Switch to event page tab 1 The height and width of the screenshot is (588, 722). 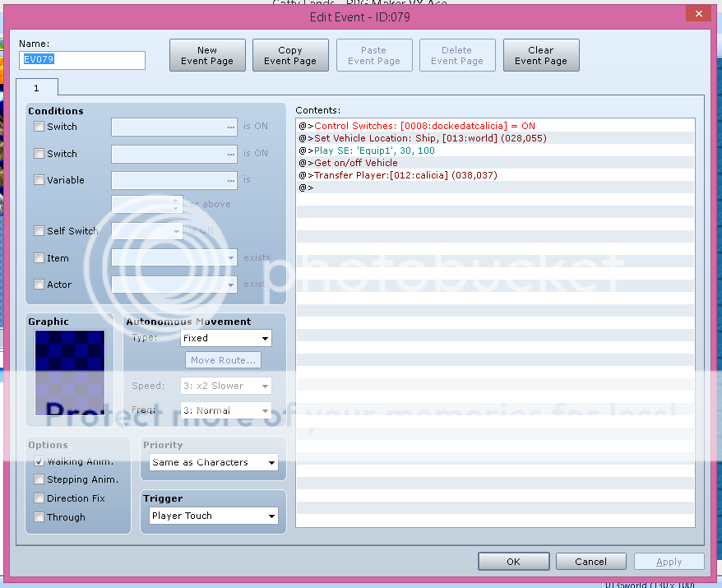click(36, 88)
